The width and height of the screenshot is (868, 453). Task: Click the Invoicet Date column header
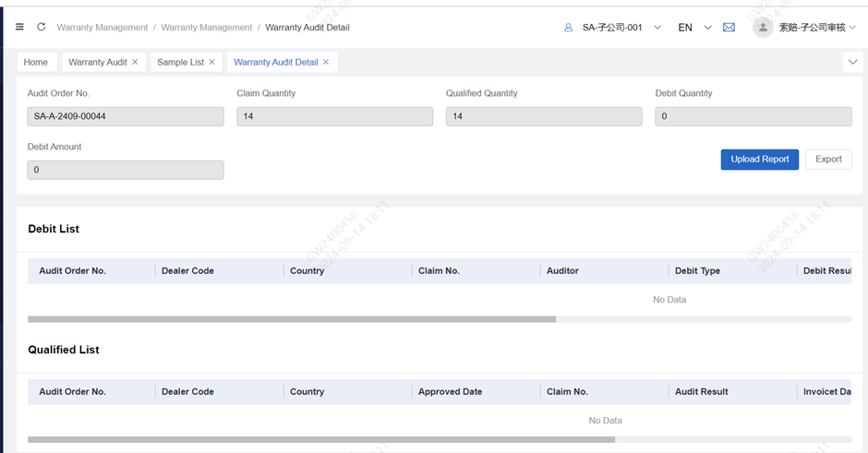click(827, 391)
